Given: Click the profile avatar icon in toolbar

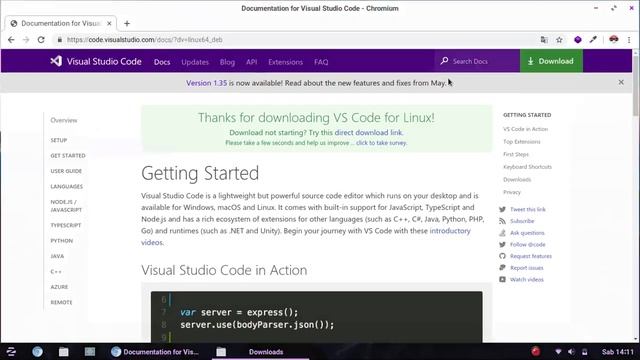Looking at the screenshot, I should click(x=613, y=40).
